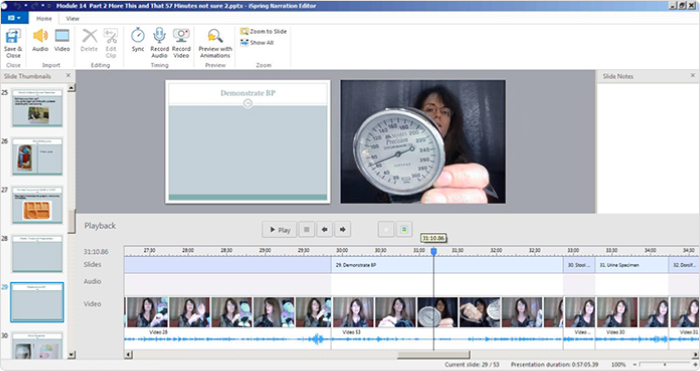Close the Slide Thumbnails panel
The width and height of the screenshot is (700, 371).
coord(68,75)
